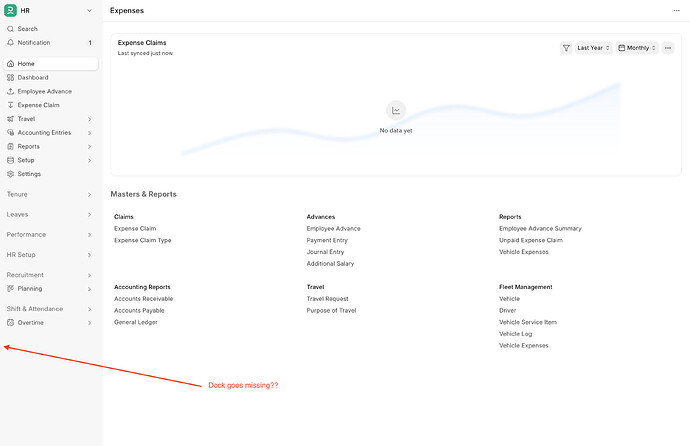
Task: Click the Home sidebar icon
Action: tap(11, 64)
